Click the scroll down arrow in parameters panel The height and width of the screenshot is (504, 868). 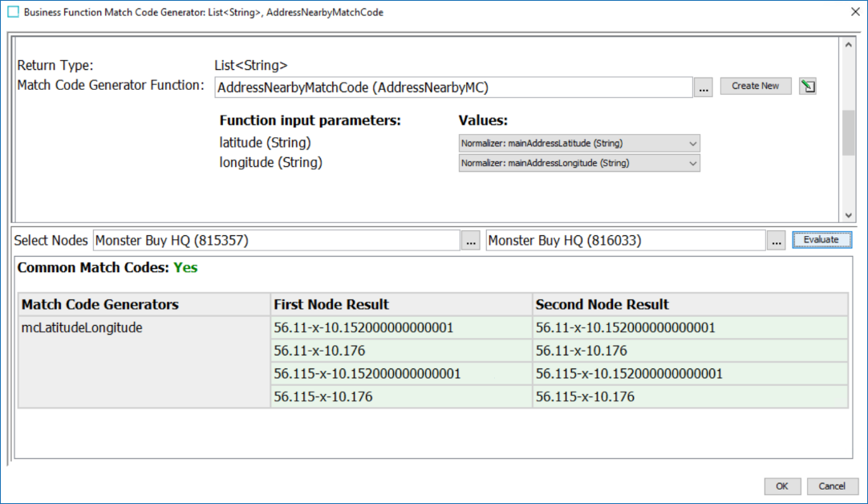click(848, 215)
